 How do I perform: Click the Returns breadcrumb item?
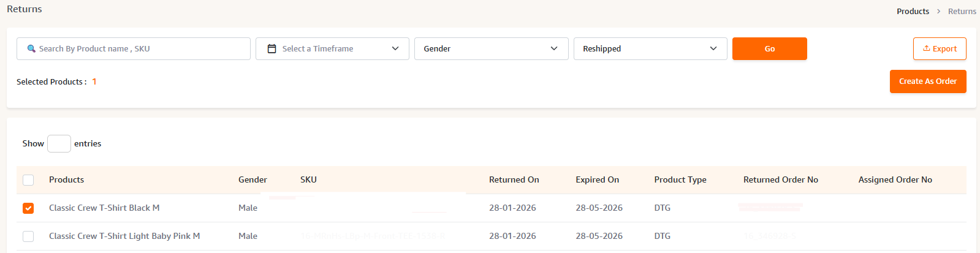pos(962,12)
